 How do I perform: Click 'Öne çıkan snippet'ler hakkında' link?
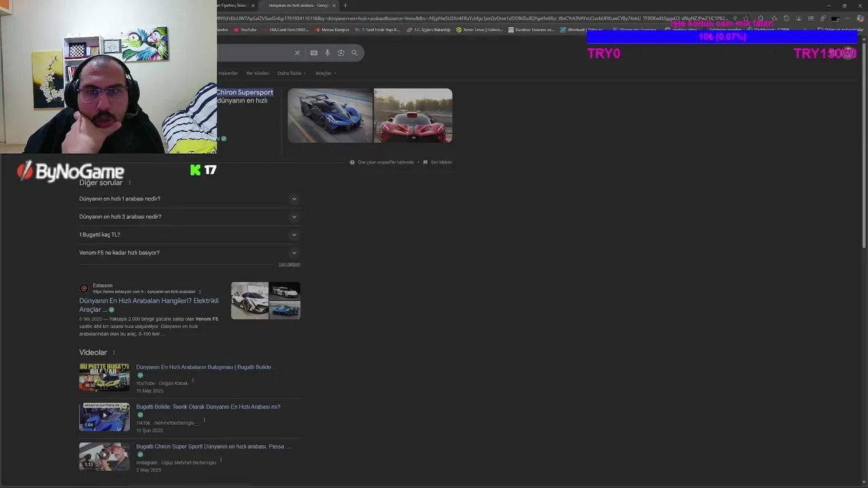pyautogui.click(x=386, y=162)
